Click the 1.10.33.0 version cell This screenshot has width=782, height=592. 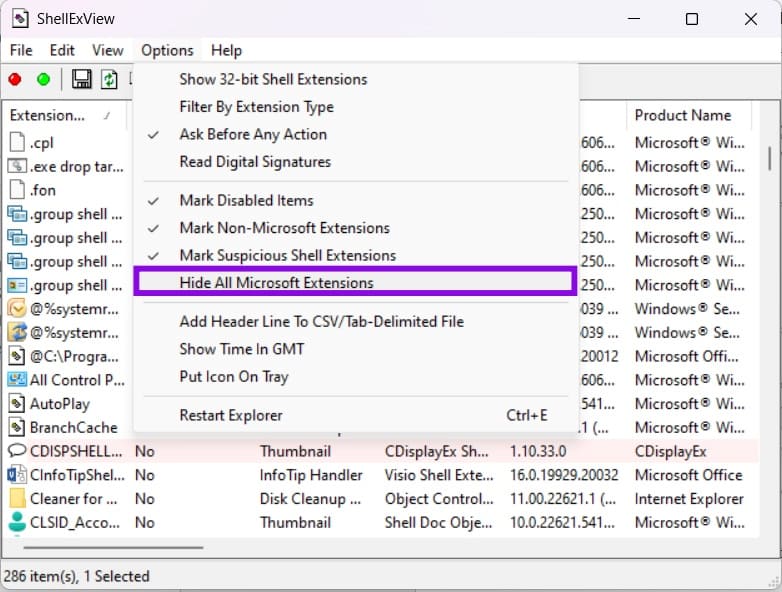pos(538,451)
